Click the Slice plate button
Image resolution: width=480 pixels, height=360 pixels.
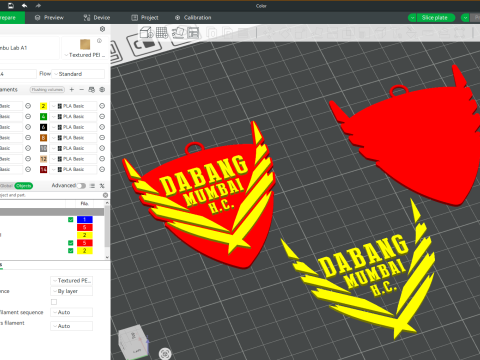tap(436, 18)
